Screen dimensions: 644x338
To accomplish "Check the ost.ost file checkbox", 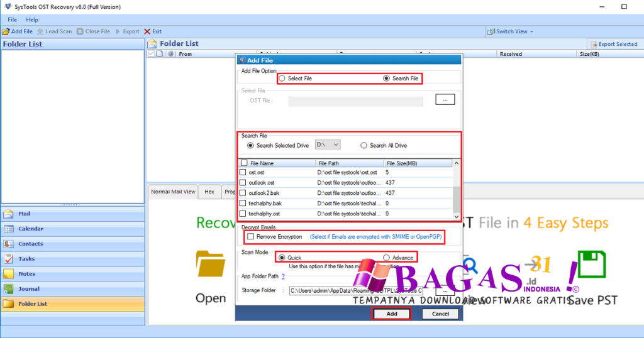I will [243, 172].
